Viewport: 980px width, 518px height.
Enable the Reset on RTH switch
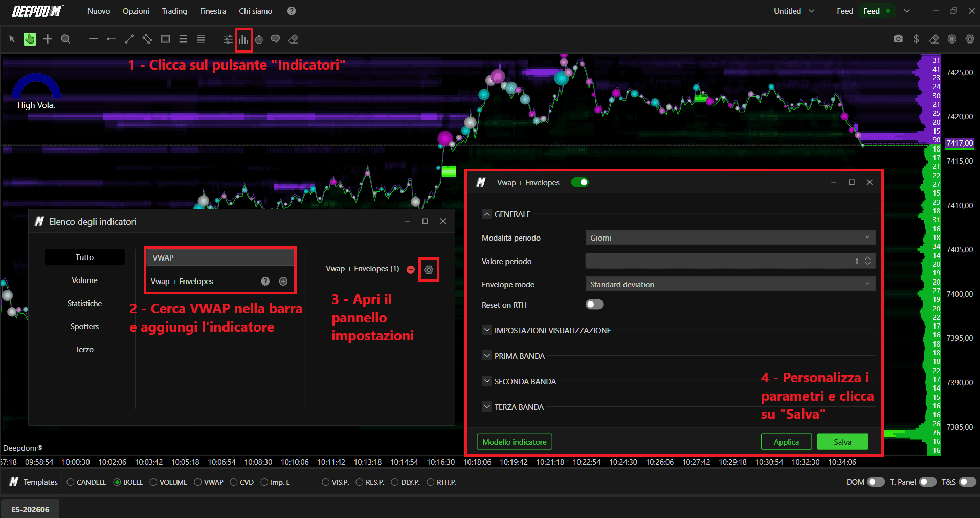point(594,305)
